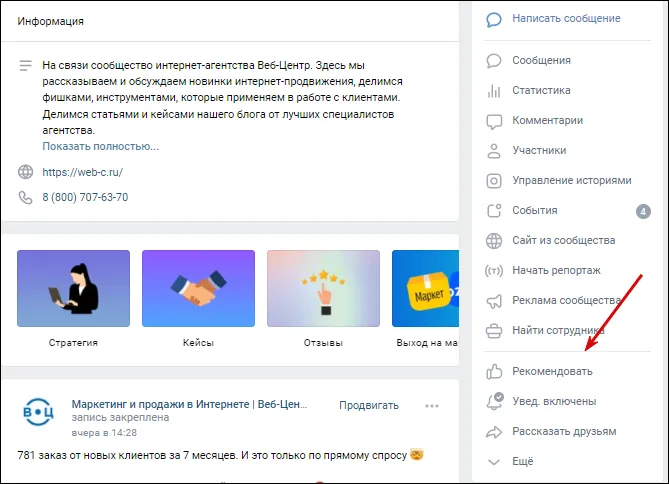Screen dimensions: 669x484
Task: Open the Отзывы stars card image
Action: tap(323, 289)
